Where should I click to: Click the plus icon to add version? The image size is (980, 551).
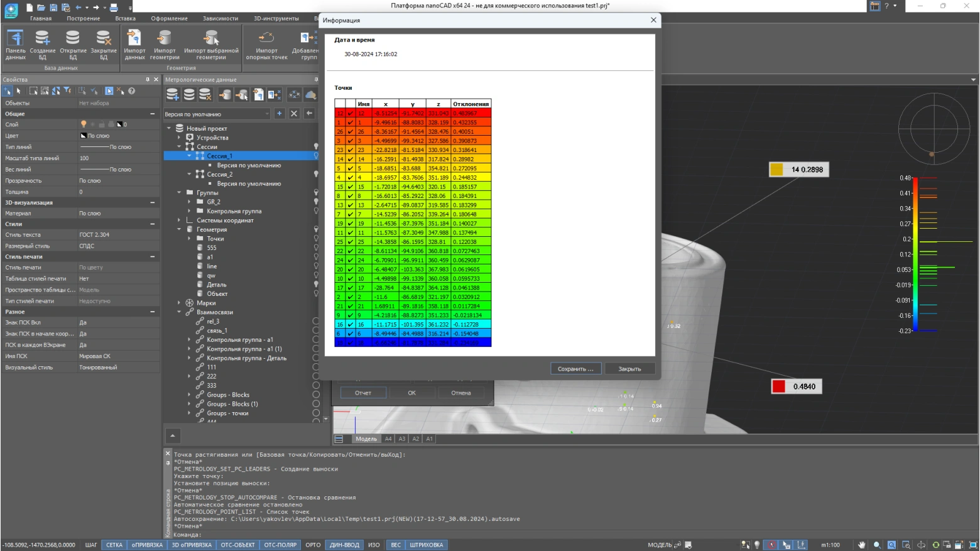pos(279,114)
